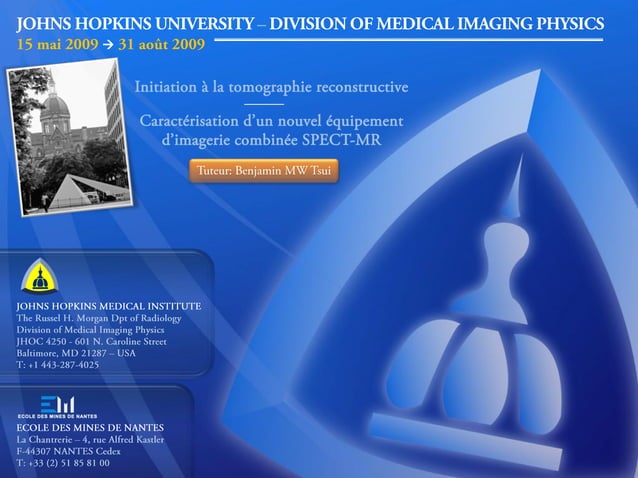This screenshot has width=638, height=478.
Task: Click the line Division of Medical Imaging Physics in the address
Action: point(90,330)
